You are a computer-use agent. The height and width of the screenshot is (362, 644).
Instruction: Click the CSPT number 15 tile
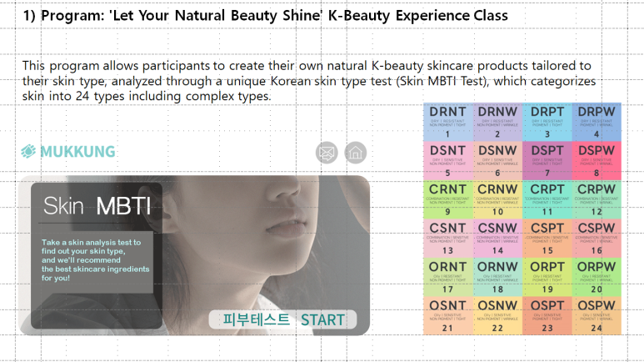pyautogui.click(x=547, y=239)
